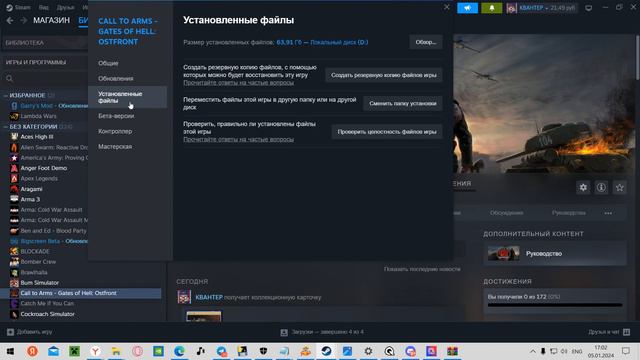
Task: Close the game properties dialog
Action: (x=447, y=7)
